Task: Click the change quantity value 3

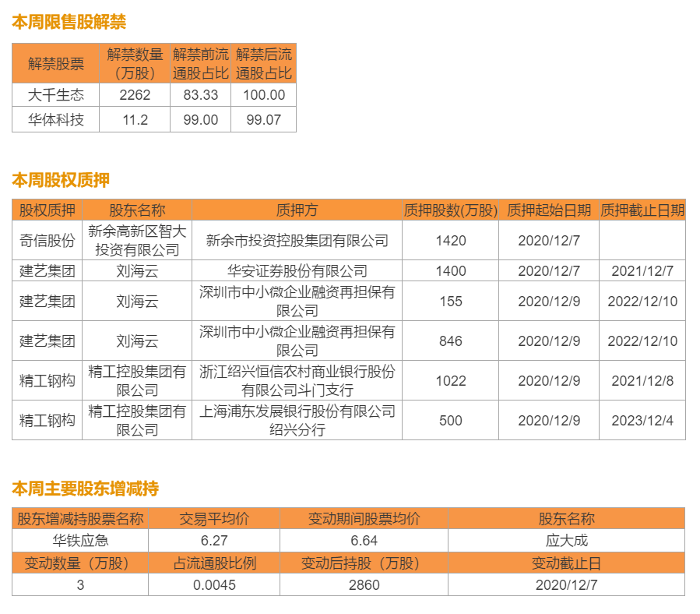Action: [80, 585]
